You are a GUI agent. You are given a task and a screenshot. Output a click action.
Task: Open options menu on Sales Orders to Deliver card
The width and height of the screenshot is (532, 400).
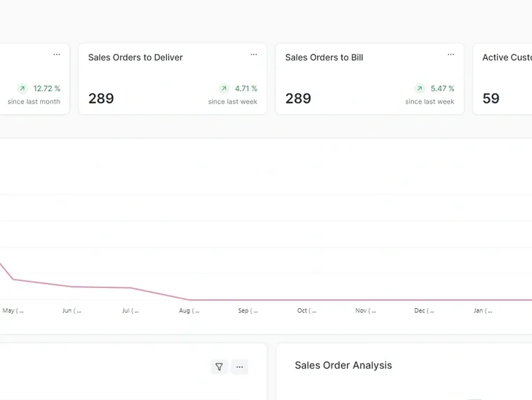click(x=254, y=55)
